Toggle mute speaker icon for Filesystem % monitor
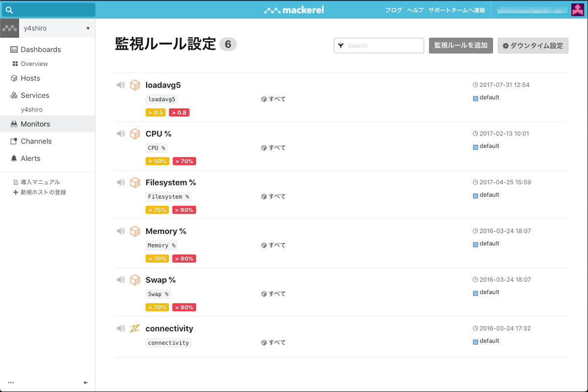588x392 pixels. 121,182
